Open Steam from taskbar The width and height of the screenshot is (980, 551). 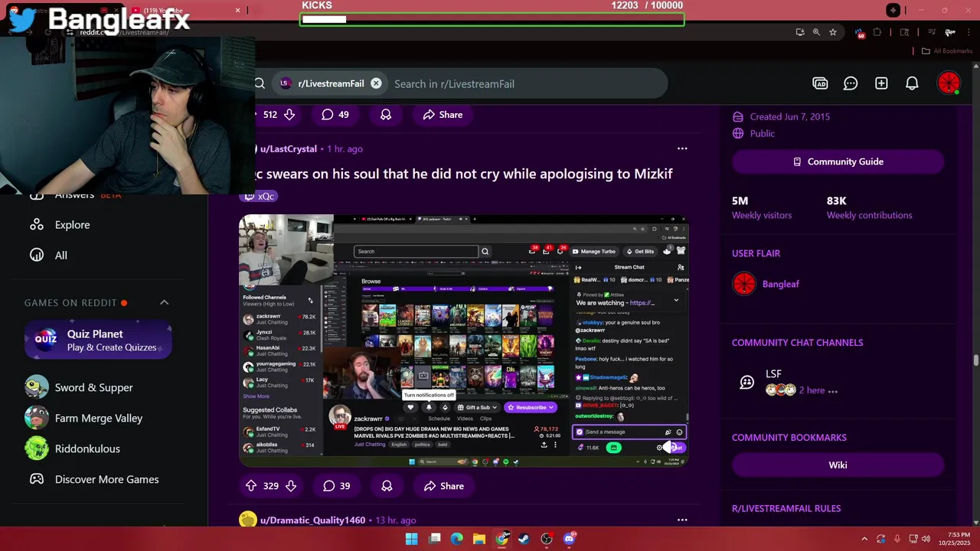point(524,539)
